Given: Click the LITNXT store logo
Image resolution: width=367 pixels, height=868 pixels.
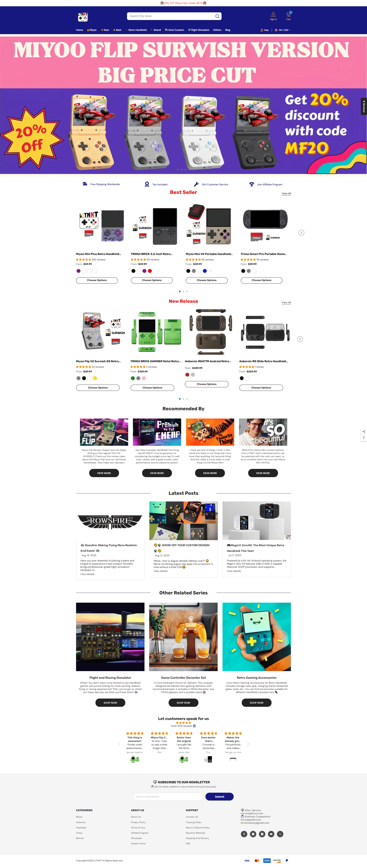Looking at the screenshot, I should coord(83,17).
